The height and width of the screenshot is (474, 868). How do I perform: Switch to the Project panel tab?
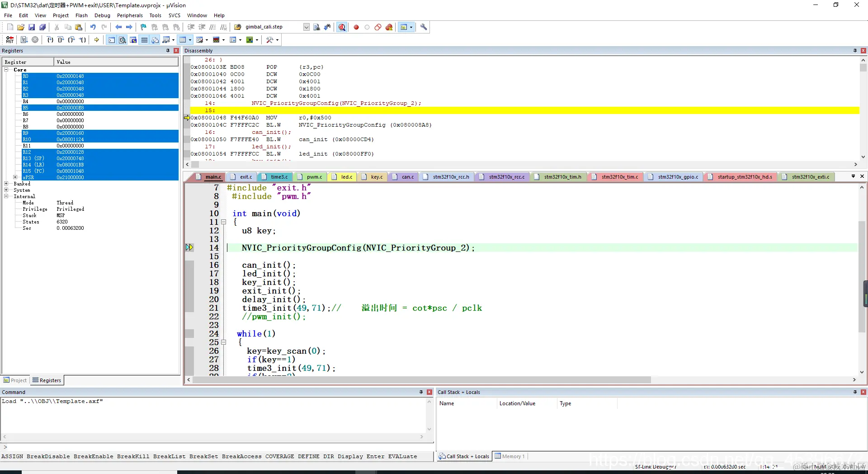point(15,380)
